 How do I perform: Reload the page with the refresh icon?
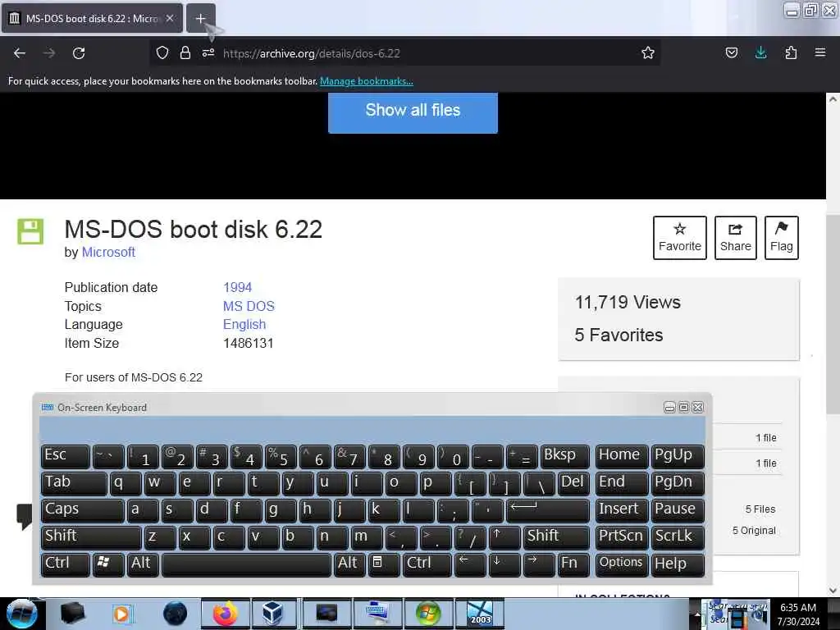click(x=79, y=53)
